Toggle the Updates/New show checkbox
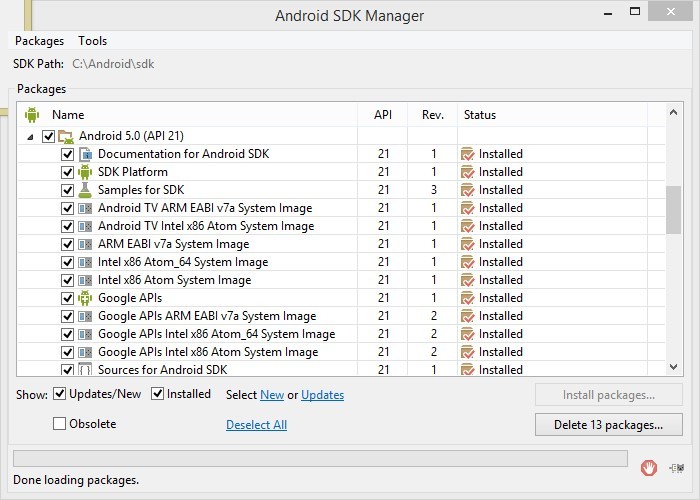The height and width of the screenshot is (500, 700). pos(59,394)
